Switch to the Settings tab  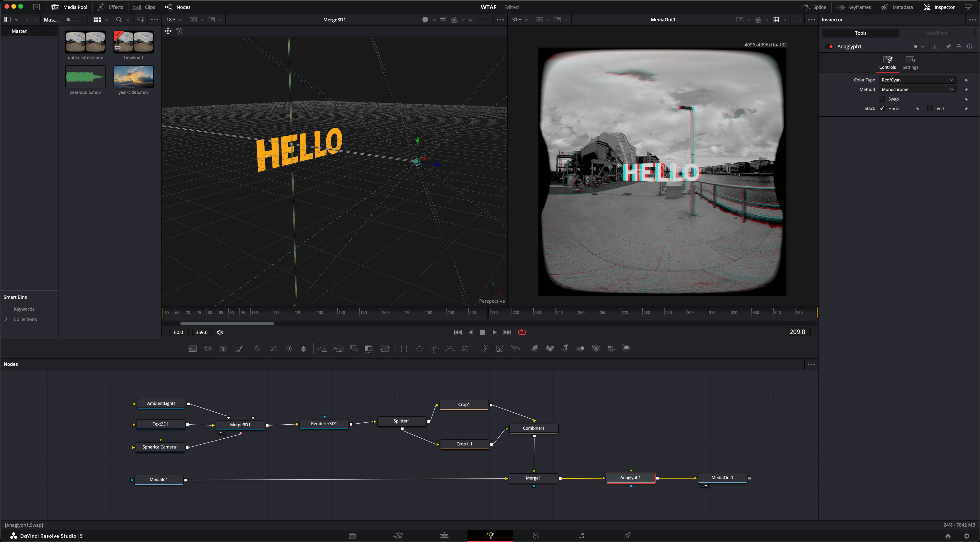click(910, 63)
